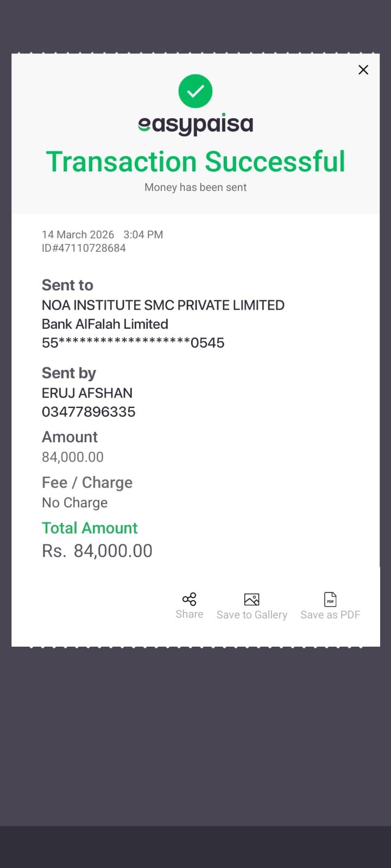The height and width of the screenshot is (868, 391).
Task: Tap the Bank AlFalah Limited text
Action: 105,324
